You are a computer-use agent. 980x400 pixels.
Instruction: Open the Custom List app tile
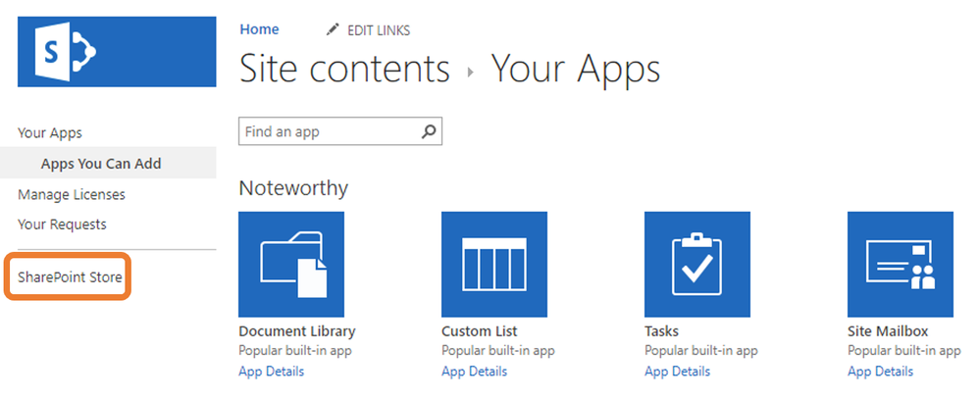pos(494,265)
